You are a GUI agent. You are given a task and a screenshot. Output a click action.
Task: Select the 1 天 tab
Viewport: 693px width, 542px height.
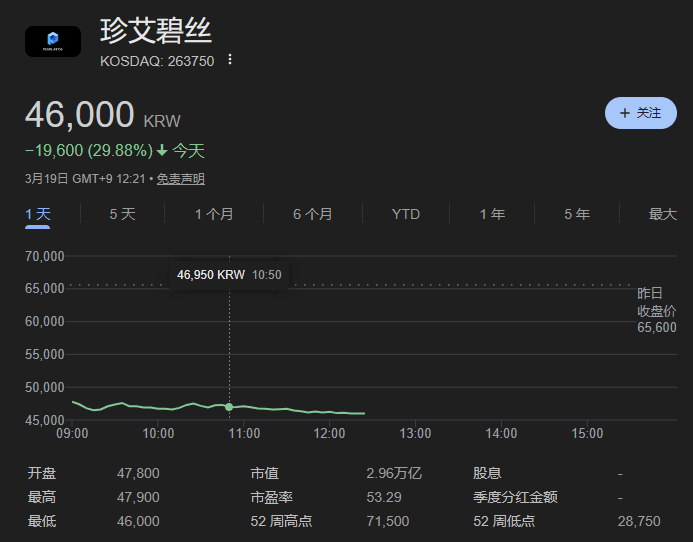(x=38, y=214)
